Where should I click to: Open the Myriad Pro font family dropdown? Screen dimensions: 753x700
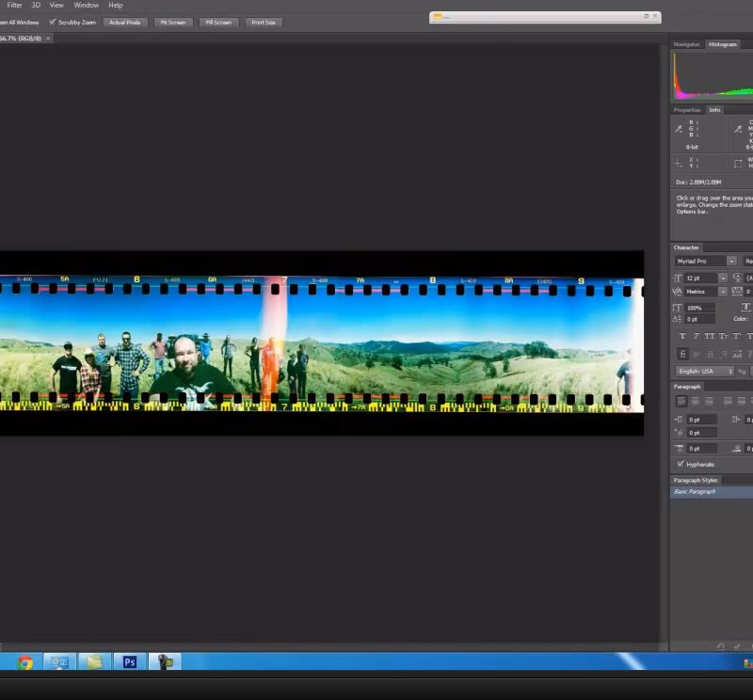(x=731, y=261)
